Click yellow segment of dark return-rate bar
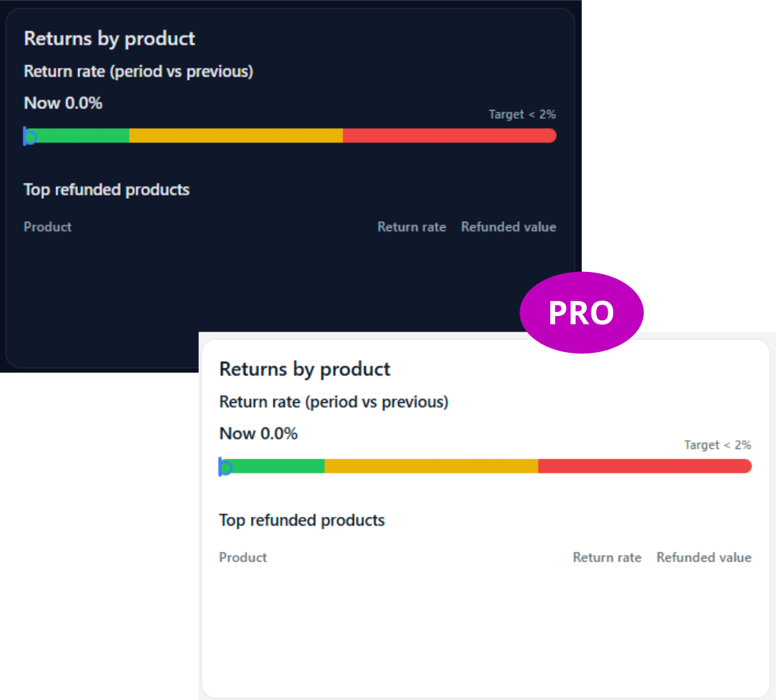 click(236, 136)
